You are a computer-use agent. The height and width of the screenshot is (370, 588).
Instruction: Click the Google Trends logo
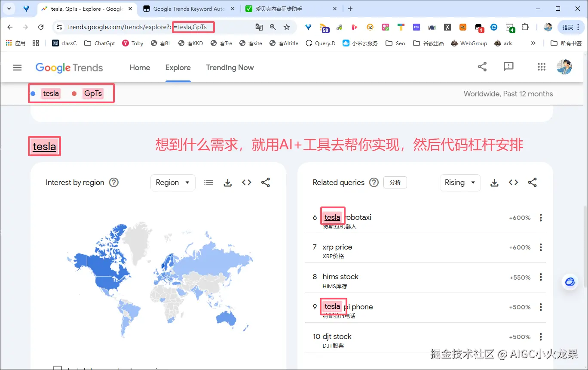[x=69, y=68]
